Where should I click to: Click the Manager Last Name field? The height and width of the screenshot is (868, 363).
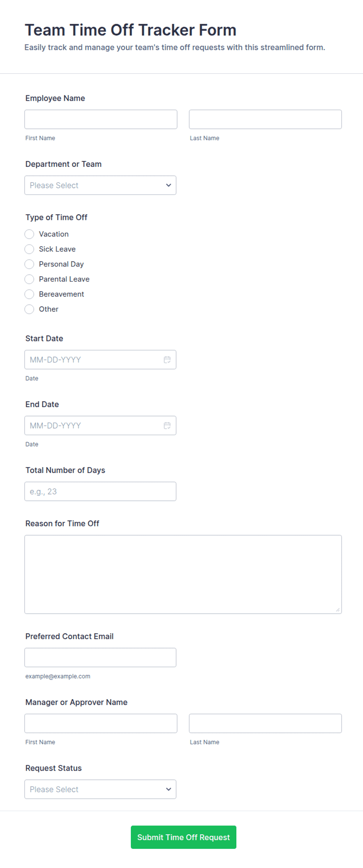coord(265,723)
